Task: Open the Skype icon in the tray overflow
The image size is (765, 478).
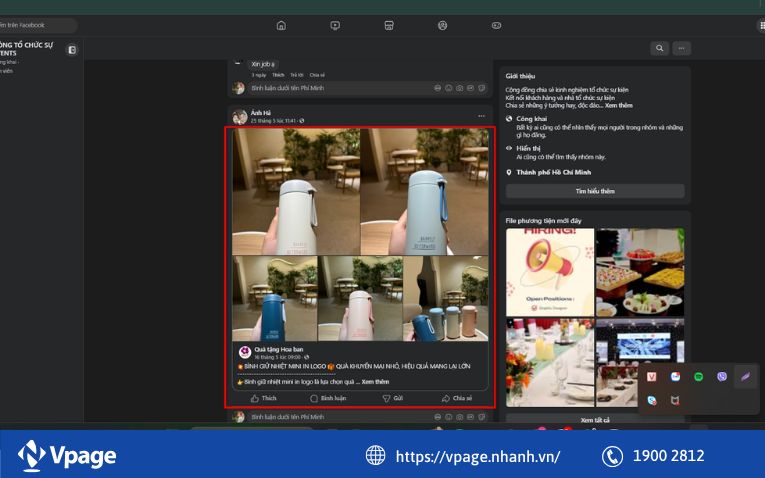Action: [x=652, y=400]
